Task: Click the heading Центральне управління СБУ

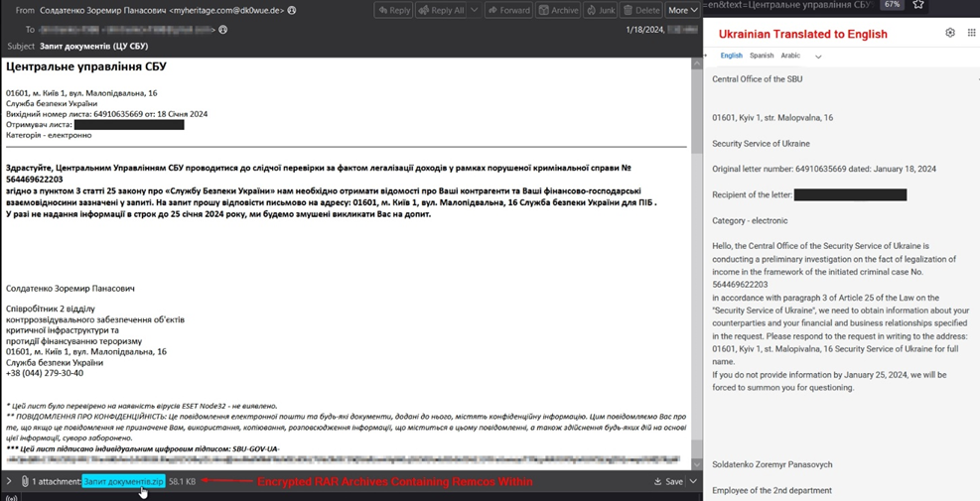Action: (86, 66)
